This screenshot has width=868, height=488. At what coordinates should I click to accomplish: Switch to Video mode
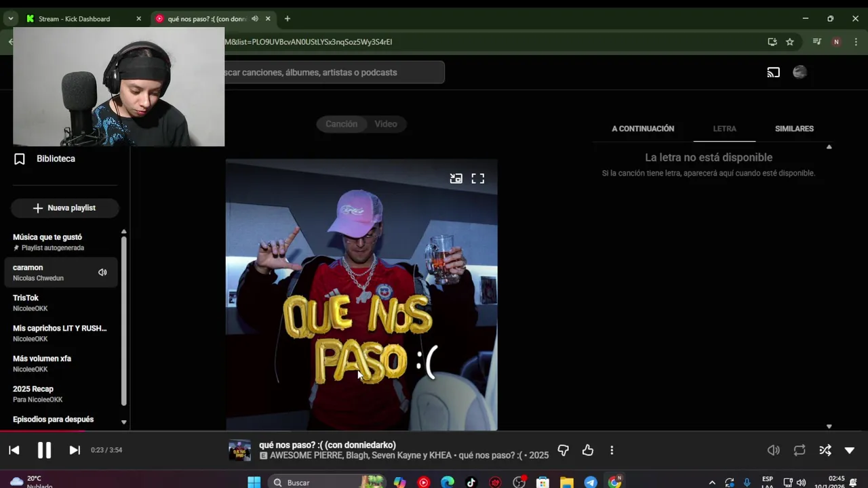click(x=386, y=124)
